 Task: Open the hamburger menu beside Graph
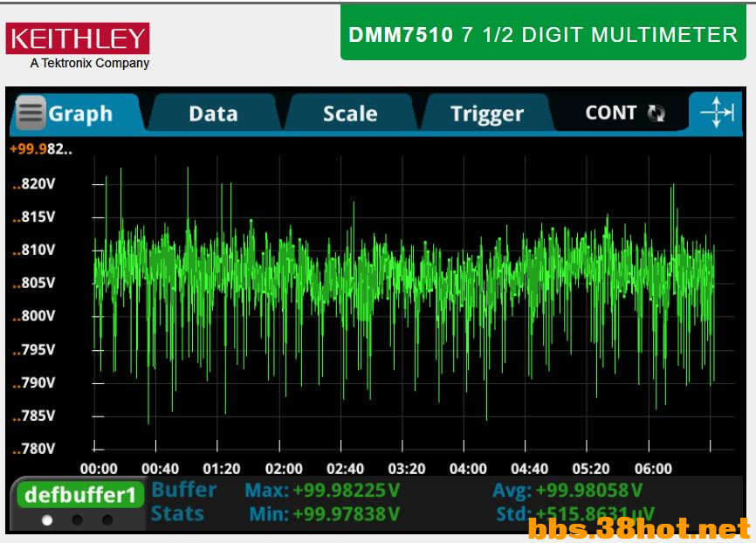pyautogui.click(x=31, y=113)
